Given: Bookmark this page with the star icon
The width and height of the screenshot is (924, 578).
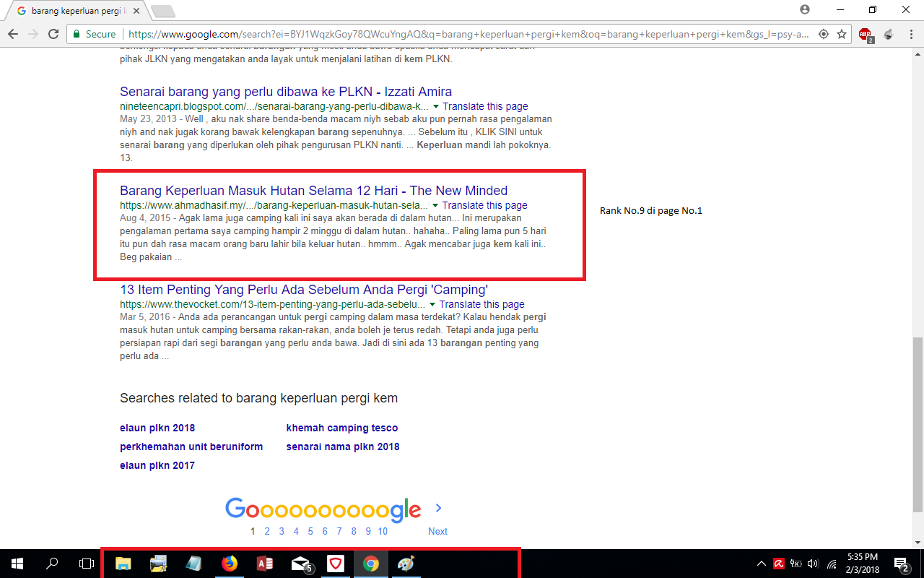Looking at the screenshot, I should click(x=841, y=34).
